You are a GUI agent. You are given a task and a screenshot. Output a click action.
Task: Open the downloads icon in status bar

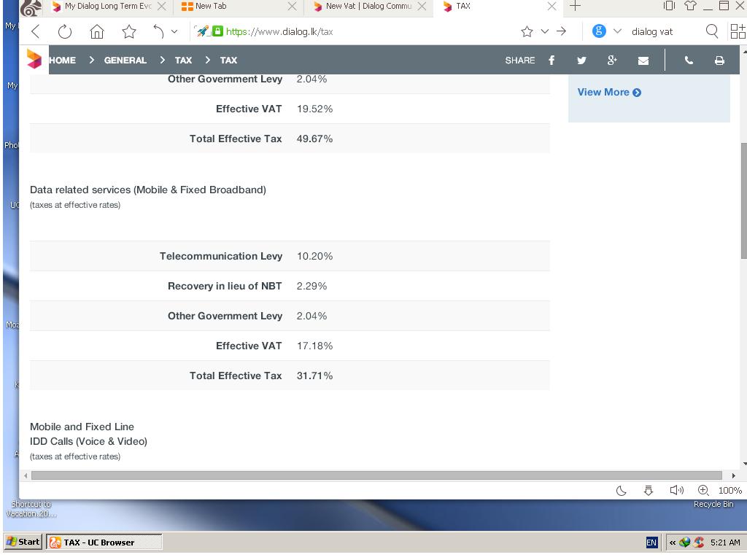click(649, 491)
